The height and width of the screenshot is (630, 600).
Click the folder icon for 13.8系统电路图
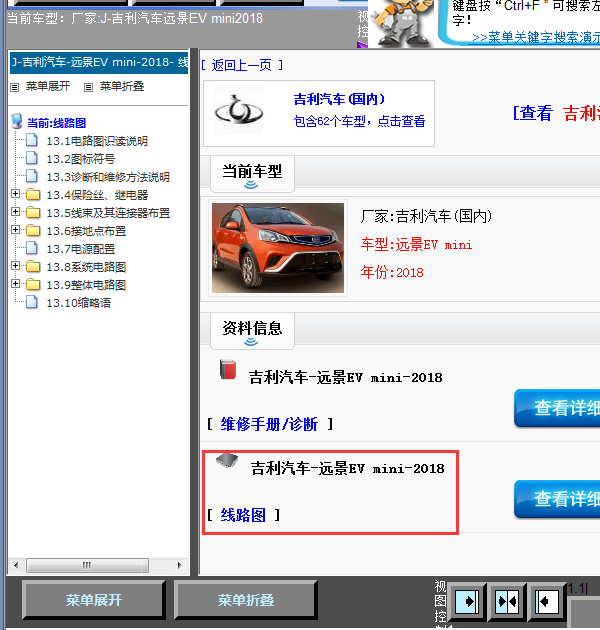coord(33,267)
